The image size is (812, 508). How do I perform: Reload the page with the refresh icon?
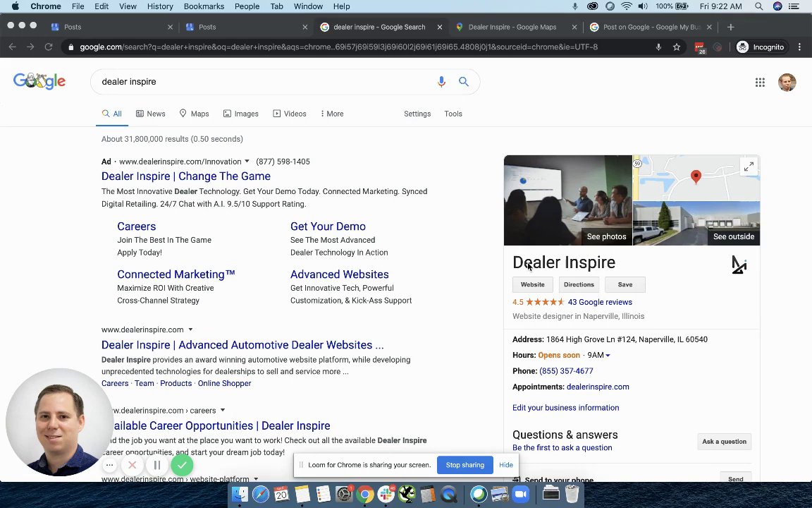point(48,47)
